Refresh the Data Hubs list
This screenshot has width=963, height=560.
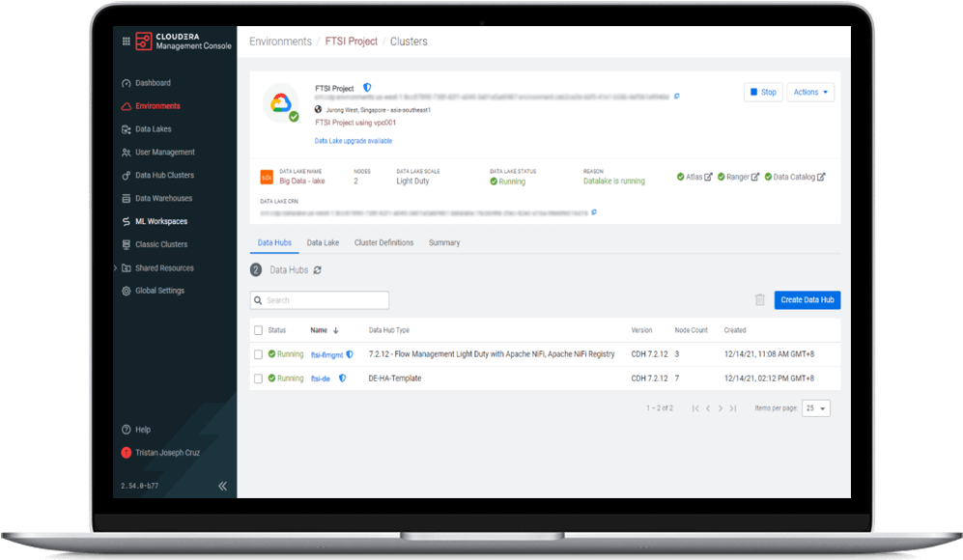click(318, 270)
